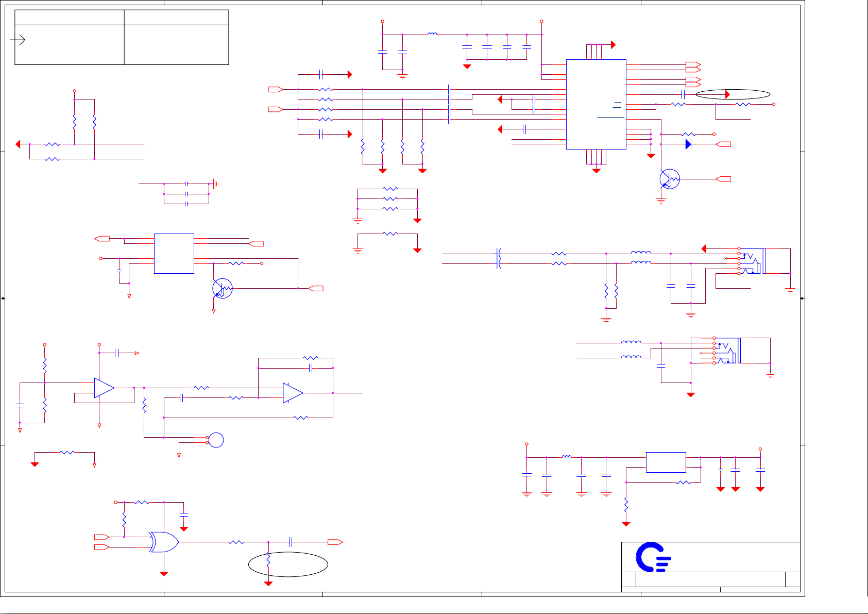The width and height of the screenshot is (868, 614).
Task: Click the inductor feeding the regulator block
Action: [566, 456]
